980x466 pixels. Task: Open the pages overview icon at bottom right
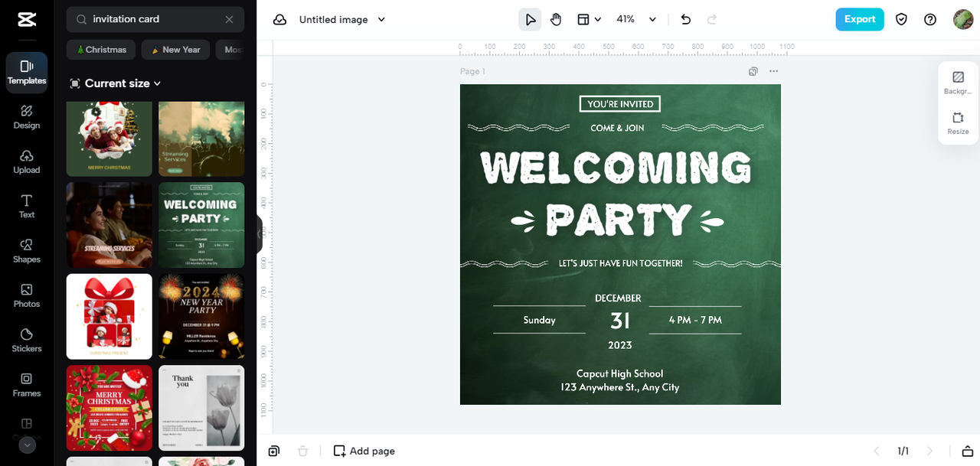pos(968,451)
